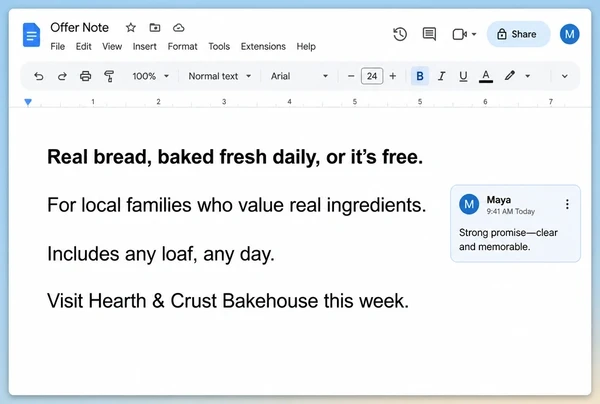The height and width of the screenshot is (404, 600).
Task: Open the View menu
Action: click(x=112, y=46)
